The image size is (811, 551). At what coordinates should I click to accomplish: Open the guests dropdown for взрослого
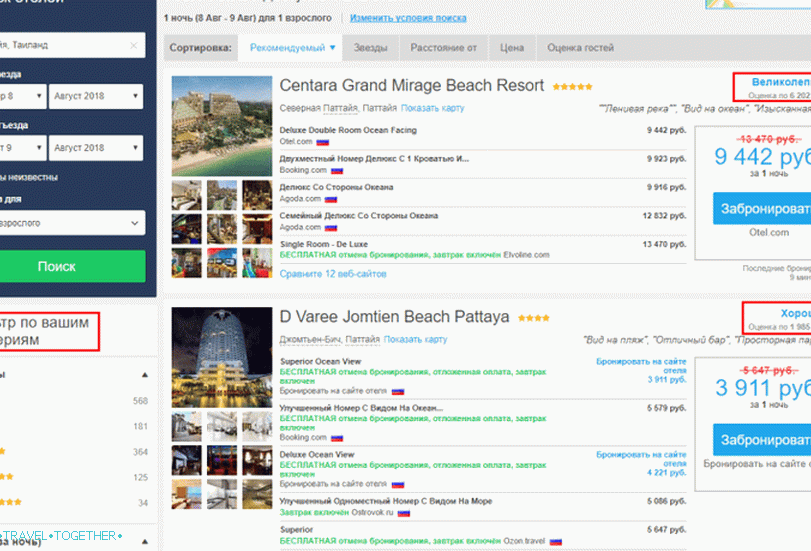[72, 223]
